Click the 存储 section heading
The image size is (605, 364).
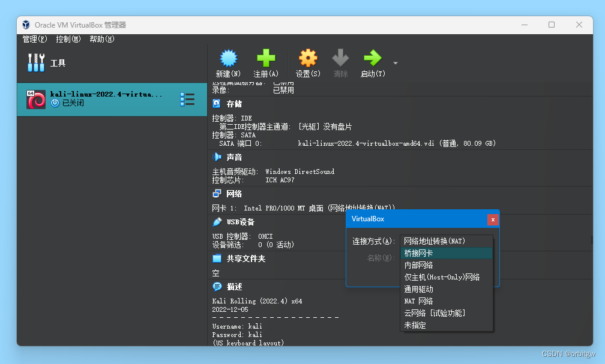[x=234, y=104]
